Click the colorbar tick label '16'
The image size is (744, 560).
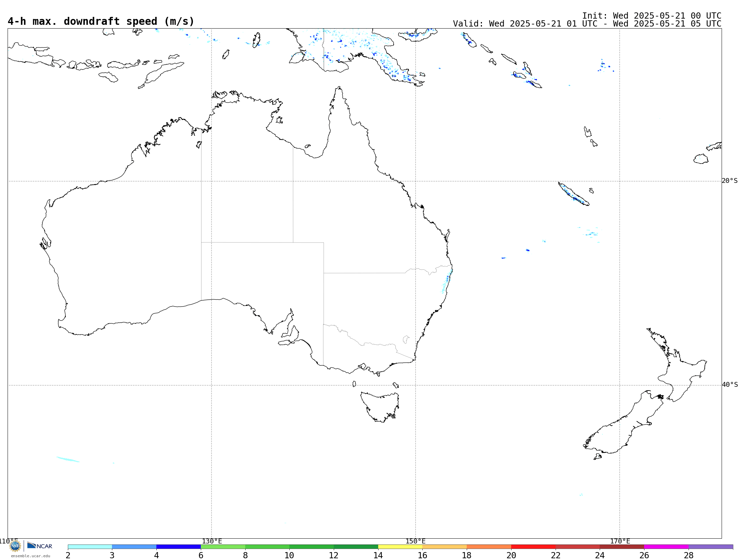(x=423, y=556)
